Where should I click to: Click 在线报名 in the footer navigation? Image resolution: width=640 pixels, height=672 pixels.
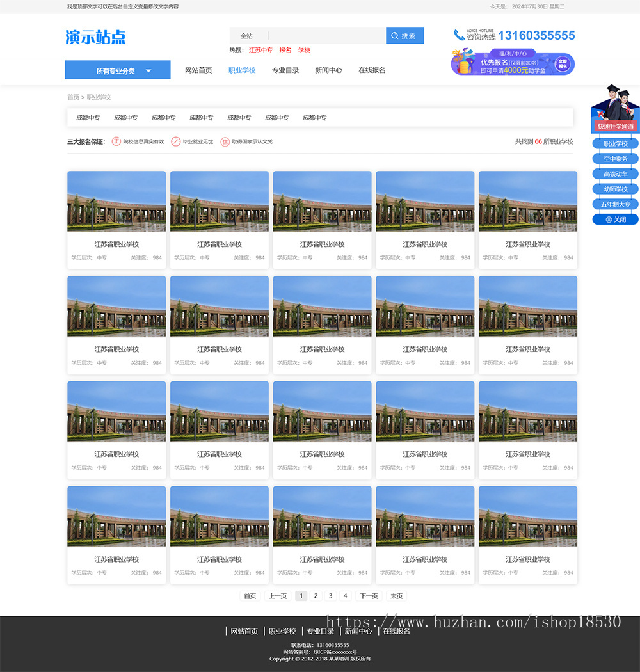point(397,631)
